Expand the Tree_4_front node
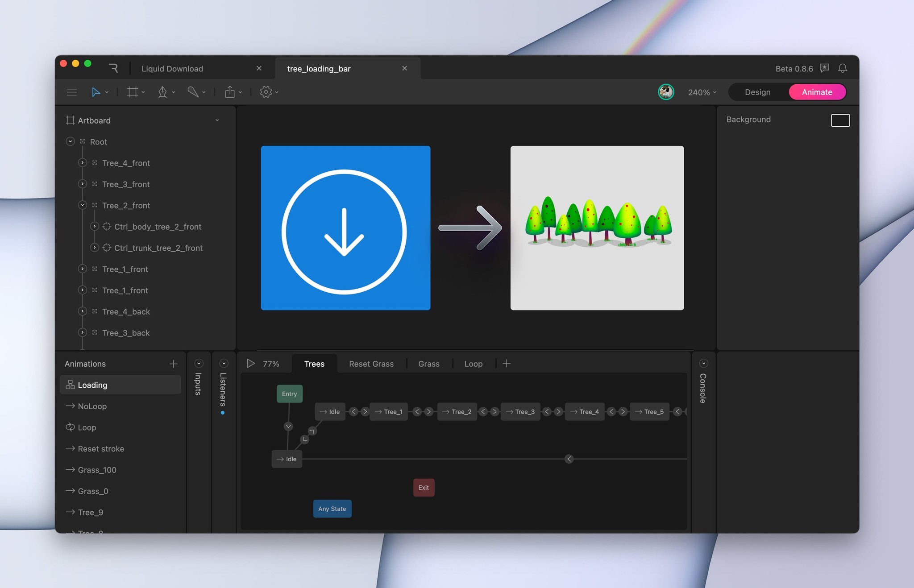Screen dimensions: 914x588 83,163
